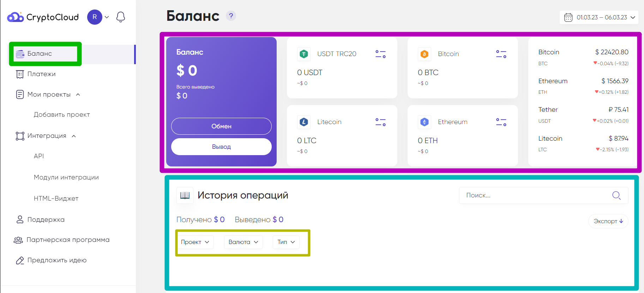Click the notification bell icon
644x293 pixels.
tap(121, 17)
